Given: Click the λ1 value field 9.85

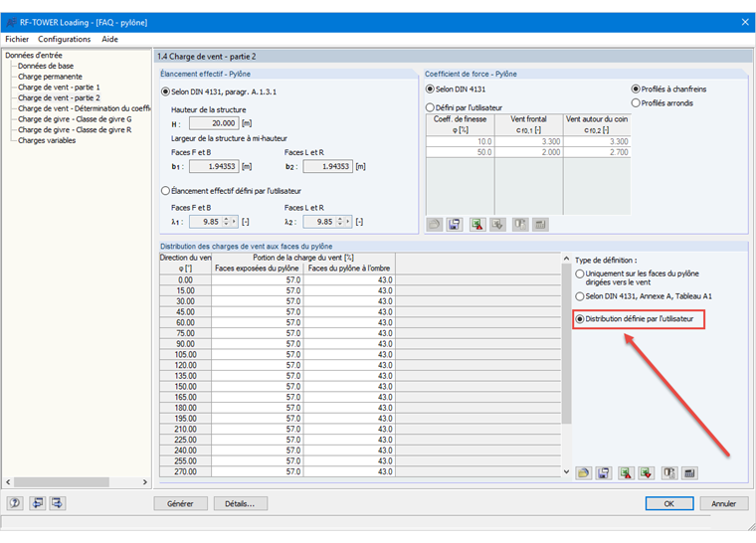Looking at the screenshot, I should pyautogui.click(x=206, y=222).
